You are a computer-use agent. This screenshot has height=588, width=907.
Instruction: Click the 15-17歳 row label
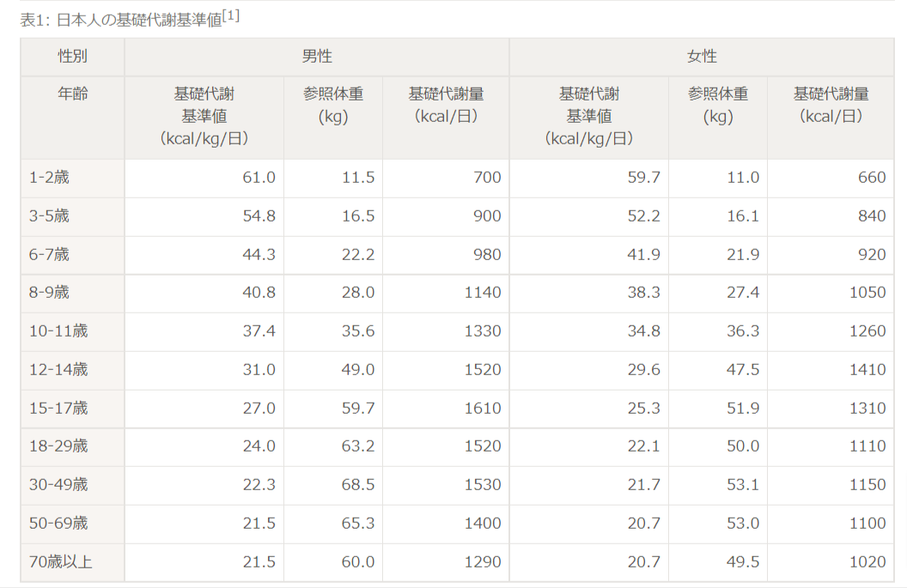tap(58, 408)
